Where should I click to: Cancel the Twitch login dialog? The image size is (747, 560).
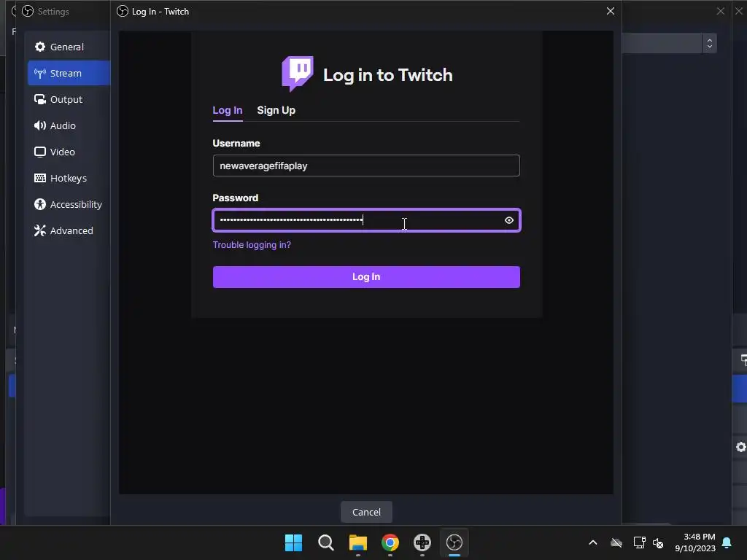366,512
